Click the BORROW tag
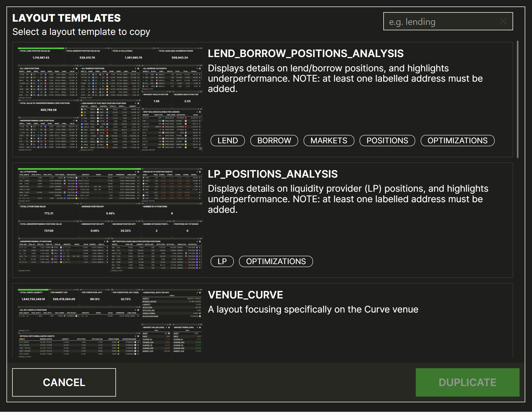This screenshot has height=412, width=532. coord(274,141)
